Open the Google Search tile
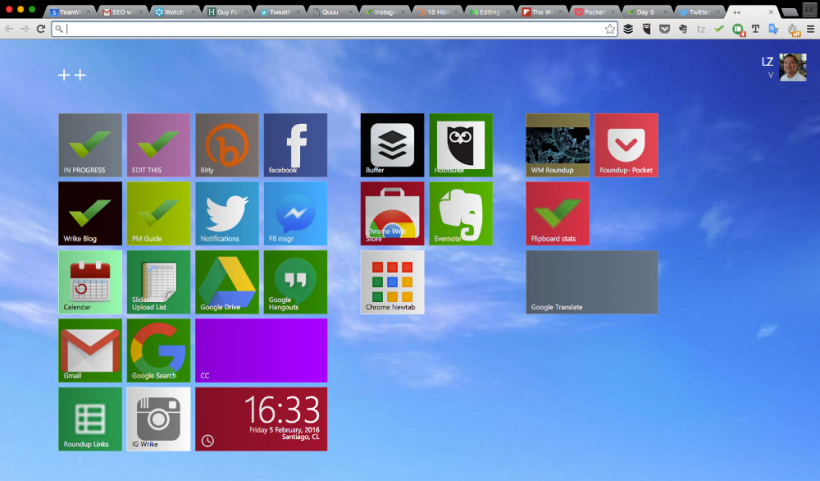This screenshot has height=481, width=820. pyautogui.click(x=158, y=350)
